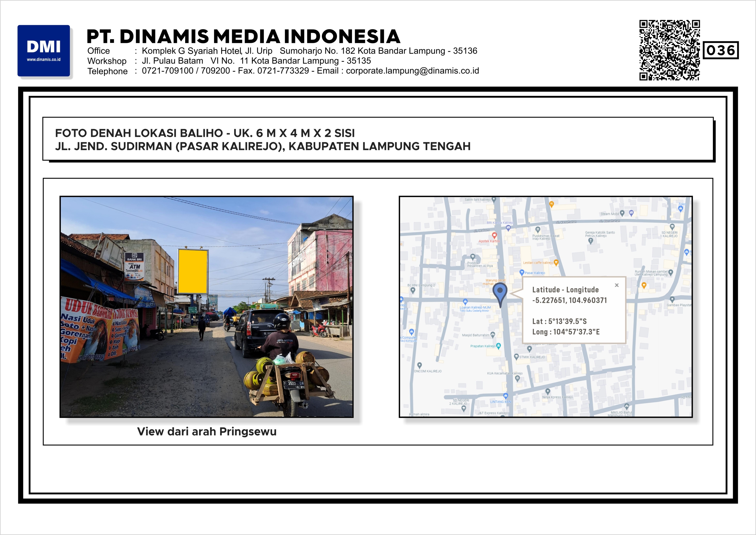Click coordinates -5.227651, 104.960371
The width and height of the screenshot is (756, 535).
(569, 300)
